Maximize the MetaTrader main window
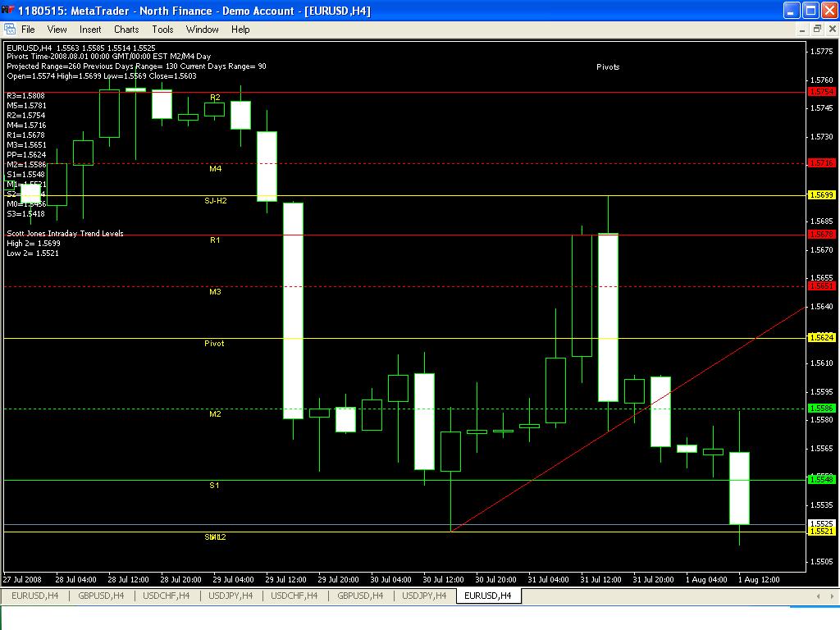The height and width of the screenshot is (630, 840). coord(810,11)
